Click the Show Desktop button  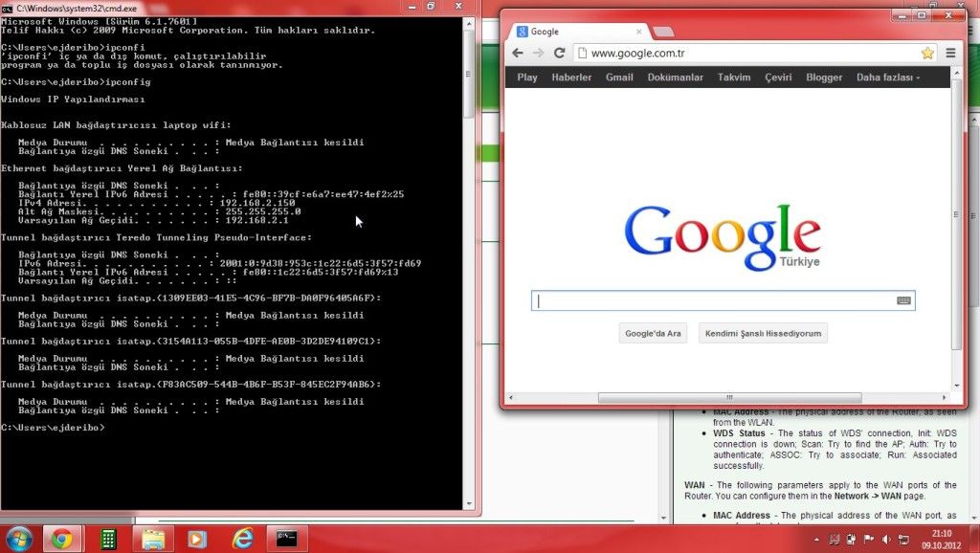pyautogui.click(x=976, y=539)
